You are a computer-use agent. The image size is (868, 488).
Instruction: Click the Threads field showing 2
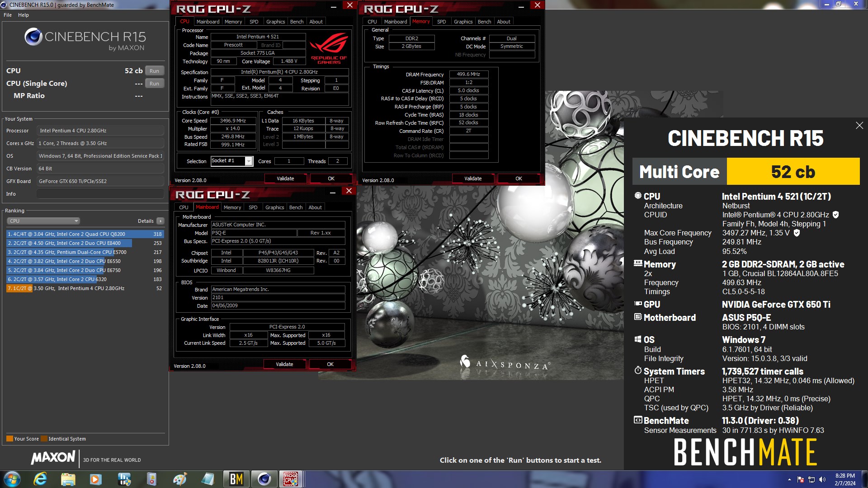[x=338, y=161]
